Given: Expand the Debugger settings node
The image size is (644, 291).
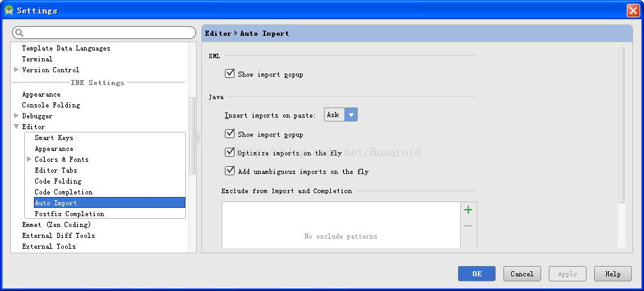Looking at the screenshot, I should [x=17, y=116].
